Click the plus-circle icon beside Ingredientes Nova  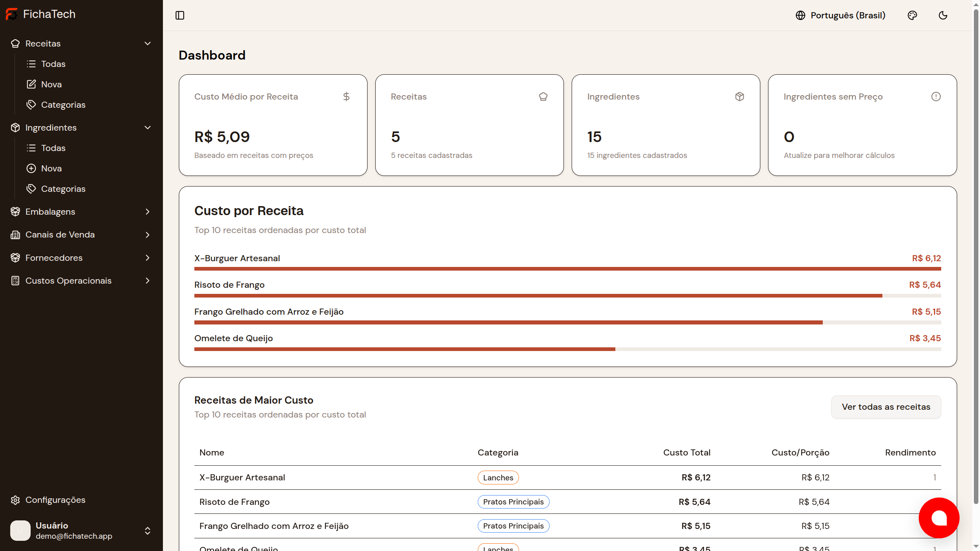[31, 169]
